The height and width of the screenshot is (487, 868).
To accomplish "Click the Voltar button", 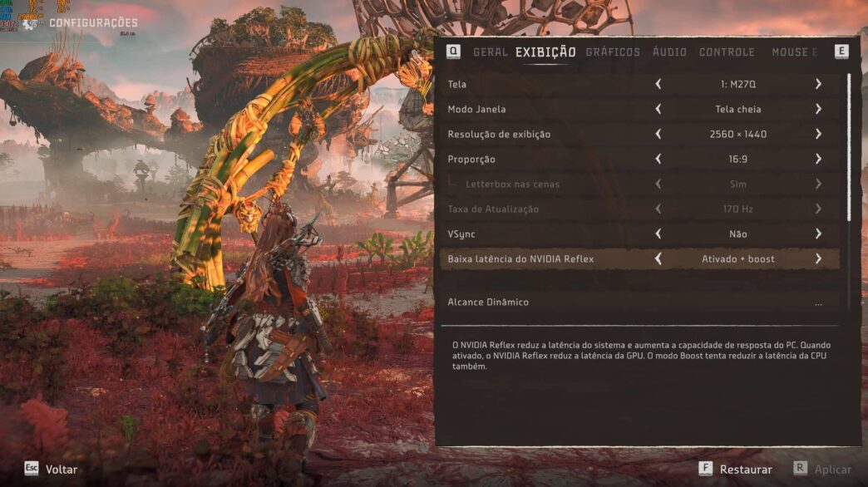I will (61, 470).
